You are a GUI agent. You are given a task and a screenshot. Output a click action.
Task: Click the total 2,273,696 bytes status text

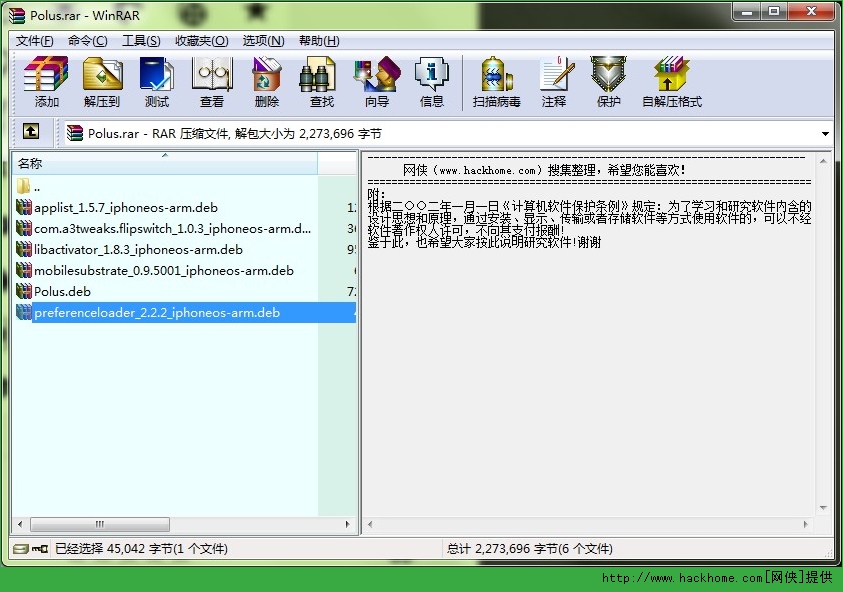click(x=530, y=548)
